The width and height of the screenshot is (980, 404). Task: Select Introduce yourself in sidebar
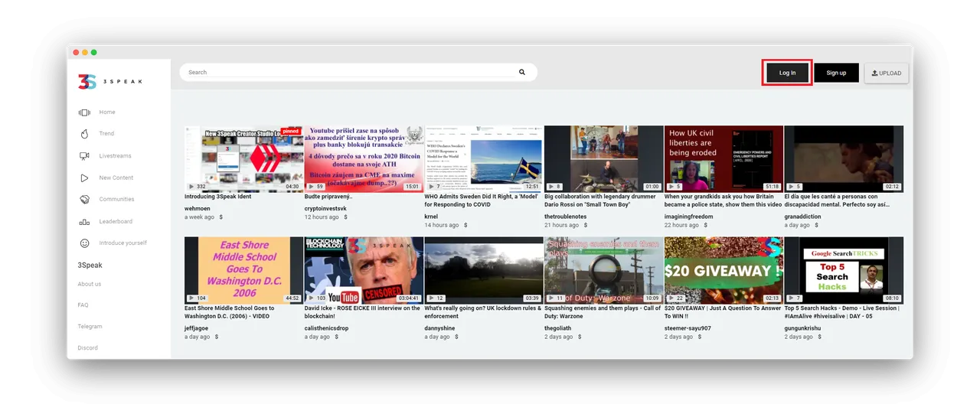(x=122, y=243)
